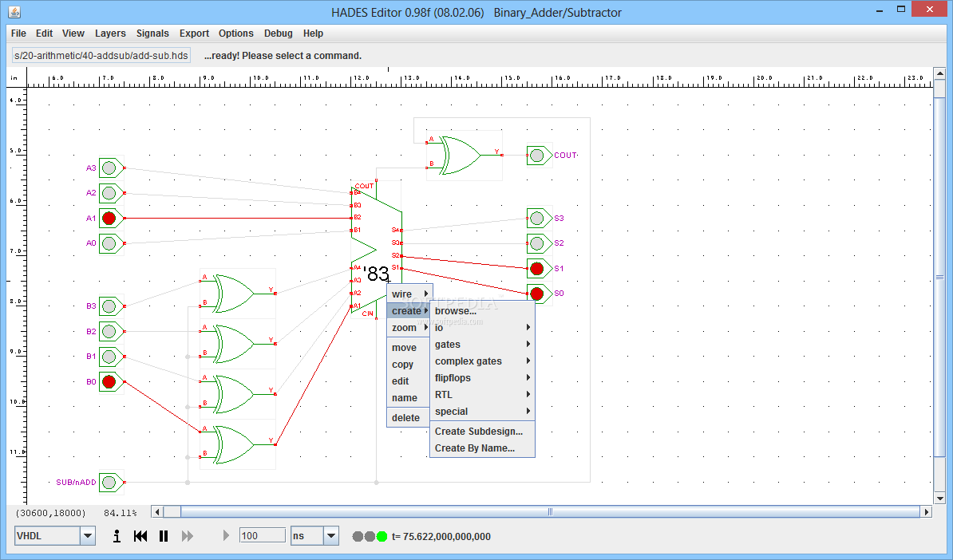Open the VHDL dropdown
Viewport: 953px width, 560px height.
click(x=88, y=536)
